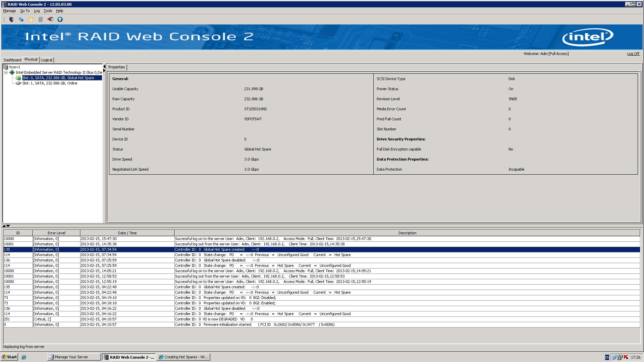The image size is (644, 362).
Task: Open the Manage menu
Action: [9, 11]
